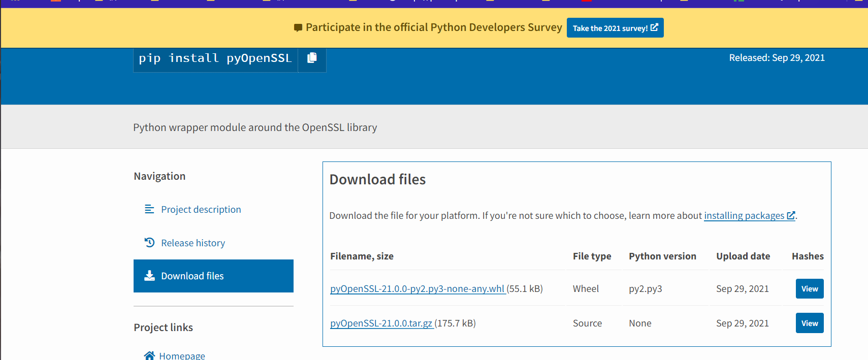Click the speech bubble survey icon
This screenshot has width=868, height=360.
298,28
